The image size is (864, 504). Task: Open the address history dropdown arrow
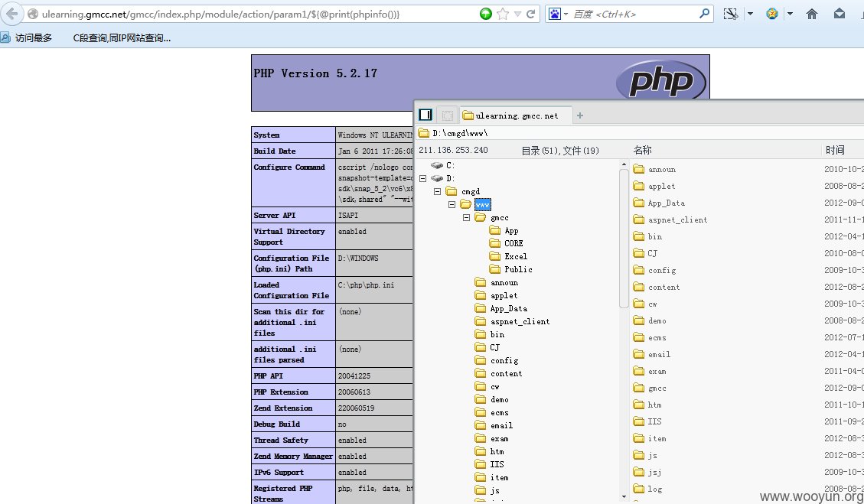517,14
